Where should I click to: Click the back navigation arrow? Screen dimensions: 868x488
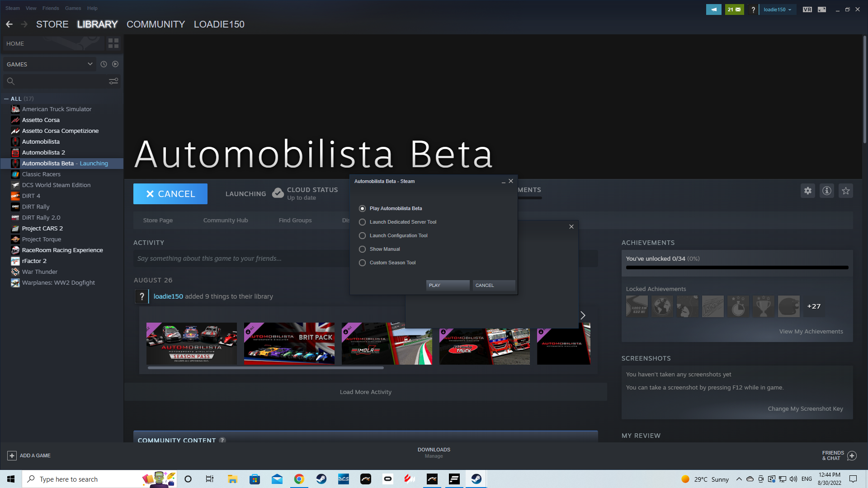9,24
